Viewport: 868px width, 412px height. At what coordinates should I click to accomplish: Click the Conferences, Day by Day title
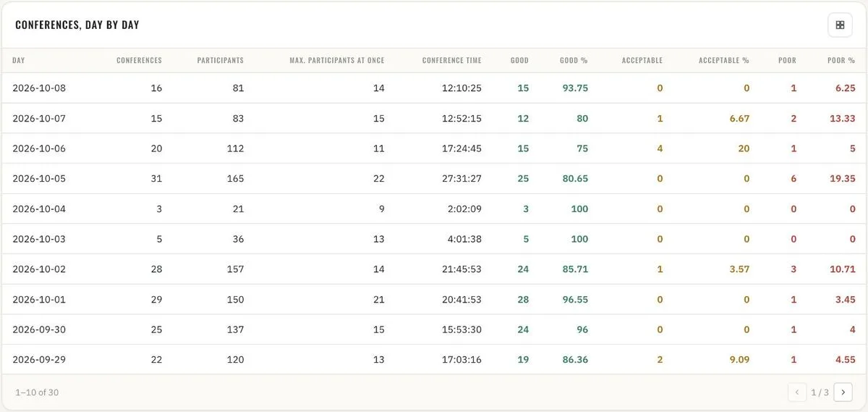(77, 25)
